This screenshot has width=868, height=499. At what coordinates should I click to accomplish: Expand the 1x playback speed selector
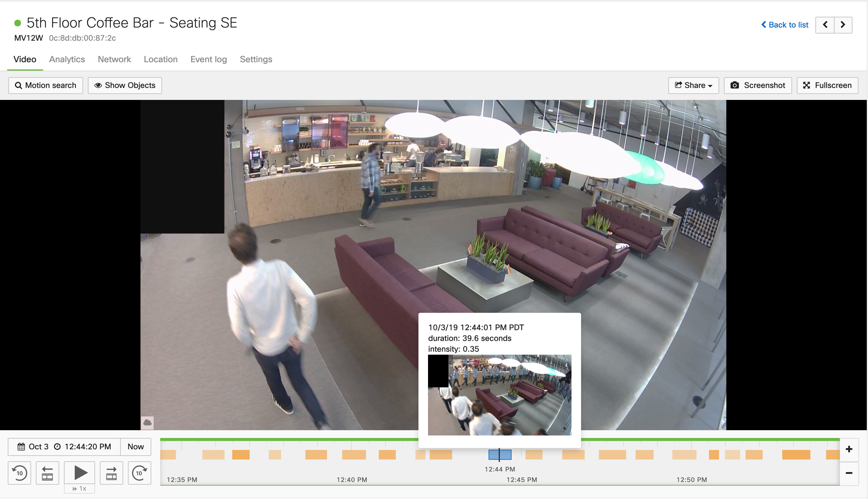point(79,488)
